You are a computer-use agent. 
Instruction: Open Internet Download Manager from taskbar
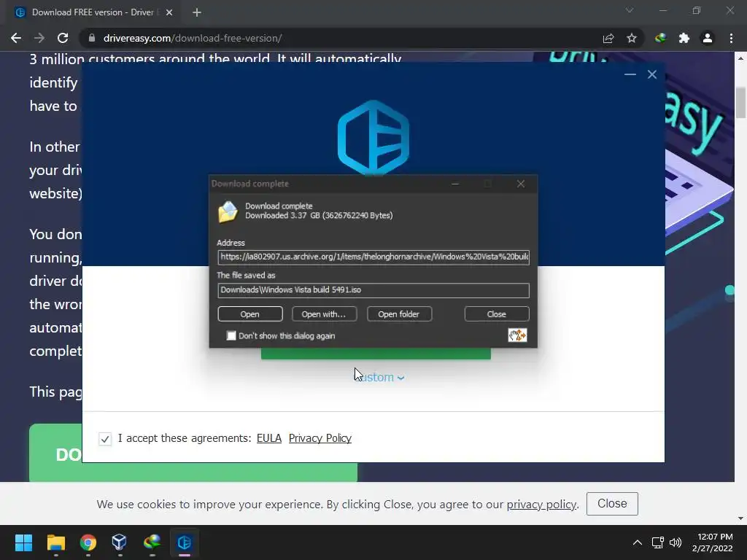(152, 542)
